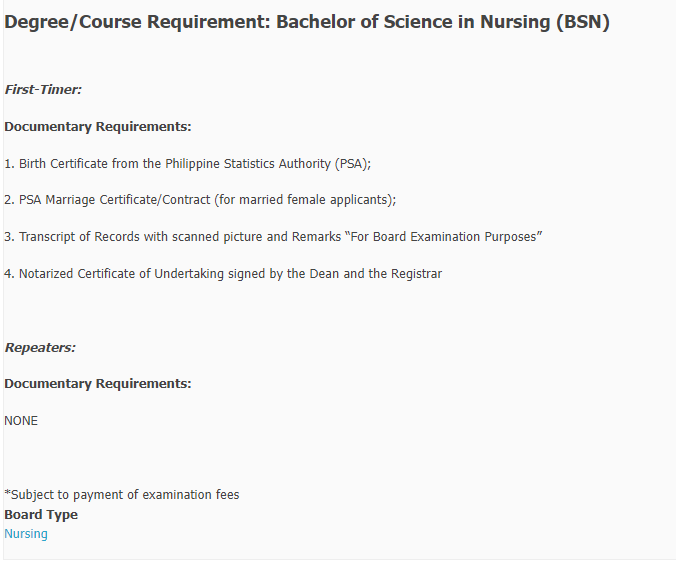Click "(for married female applicants)" text
The height and width of the screenshot is (567, 676).
click(304, 200)
